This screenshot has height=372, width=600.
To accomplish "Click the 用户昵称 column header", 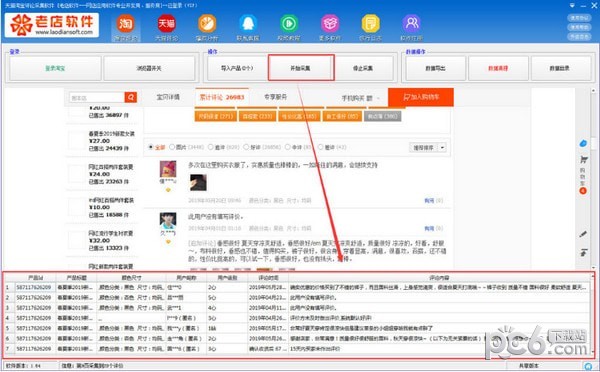I will click(x=186, y=278).
